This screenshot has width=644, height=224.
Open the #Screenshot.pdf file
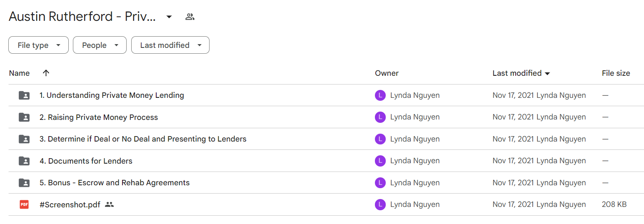coord(70,204)
